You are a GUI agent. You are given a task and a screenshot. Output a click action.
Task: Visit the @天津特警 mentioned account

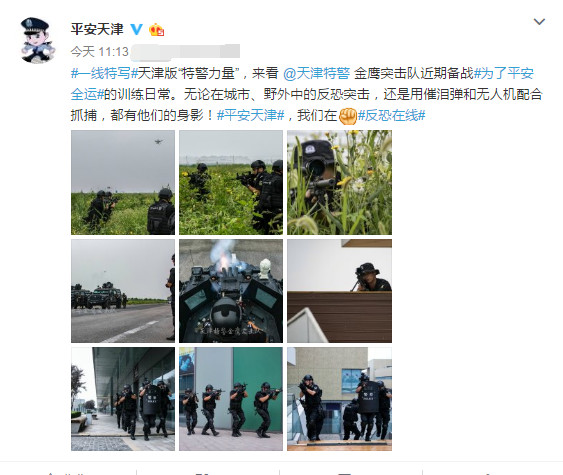[x=316, y=73]
